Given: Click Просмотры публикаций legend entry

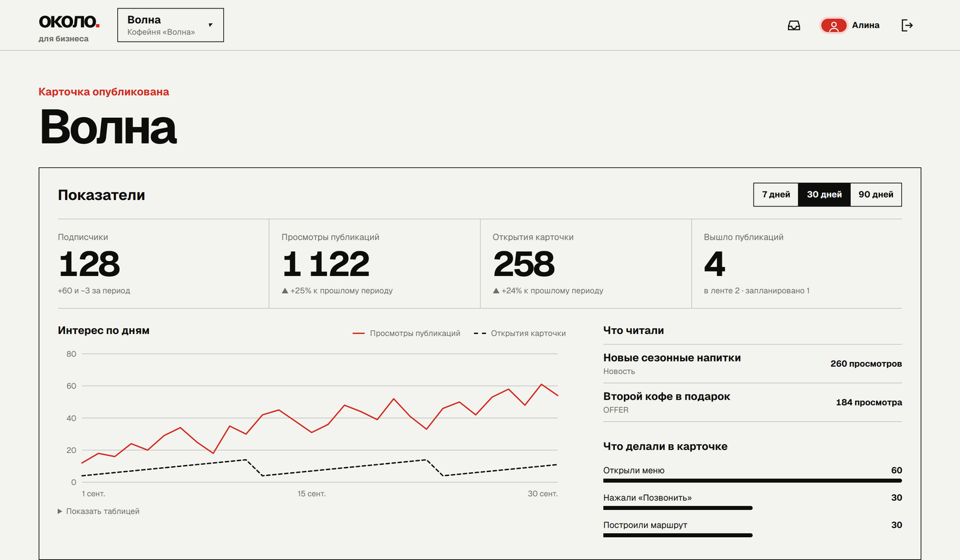Looking at the screenshot, I should (x=406, y=333).
